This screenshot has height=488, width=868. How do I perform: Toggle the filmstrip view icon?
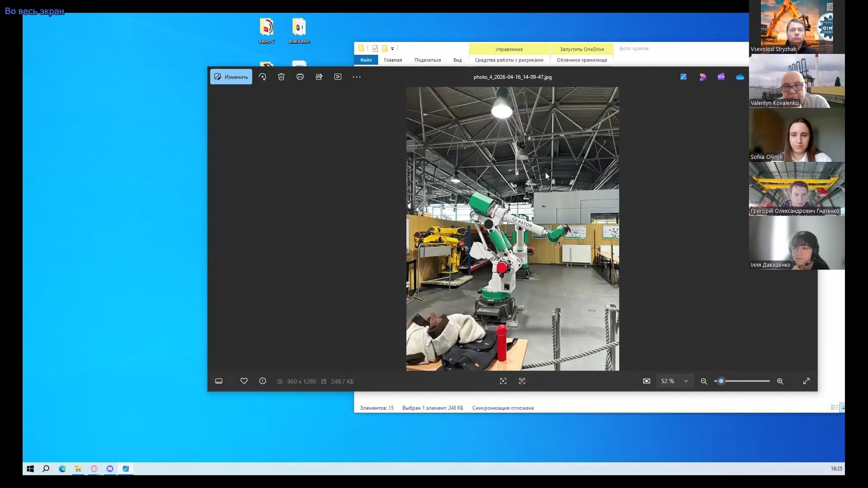pyautogui.click(x=219, y=381)
